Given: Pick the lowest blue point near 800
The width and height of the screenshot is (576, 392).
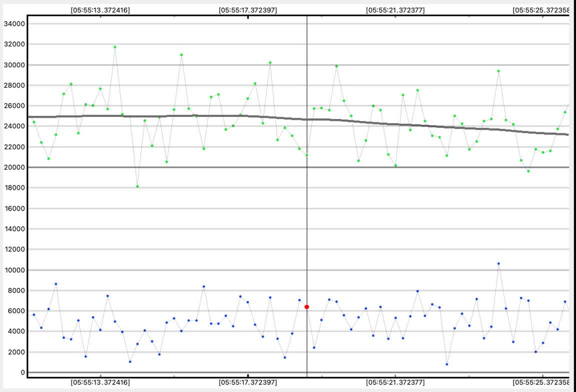Looking at the screenshot, I should (446, 364).
